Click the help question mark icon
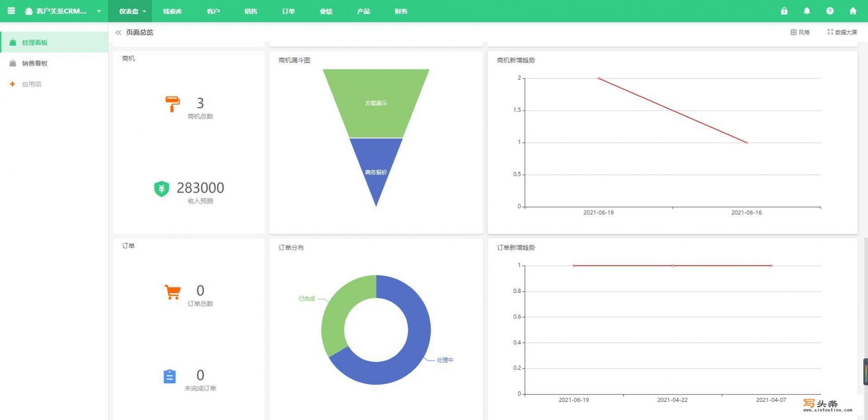The height and width of the screenshot is (420, 868). coord(830,11)
